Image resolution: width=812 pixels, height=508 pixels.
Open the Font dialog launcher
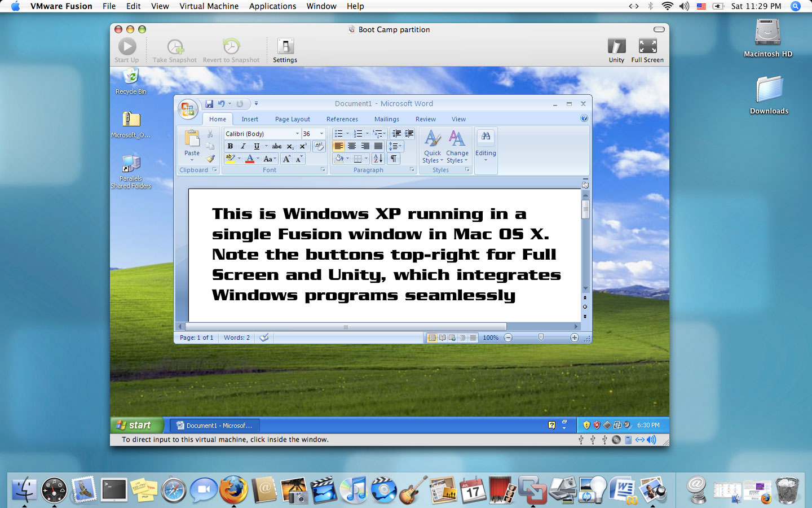(x=323, y=170)
